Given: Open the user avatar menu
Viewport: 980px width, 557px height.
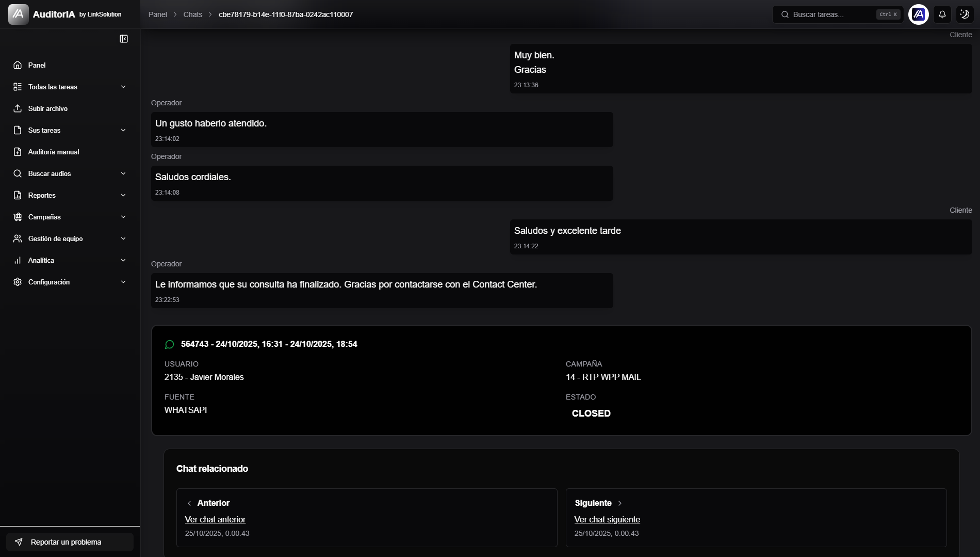Looking at the screenshot, I should 919,14.
